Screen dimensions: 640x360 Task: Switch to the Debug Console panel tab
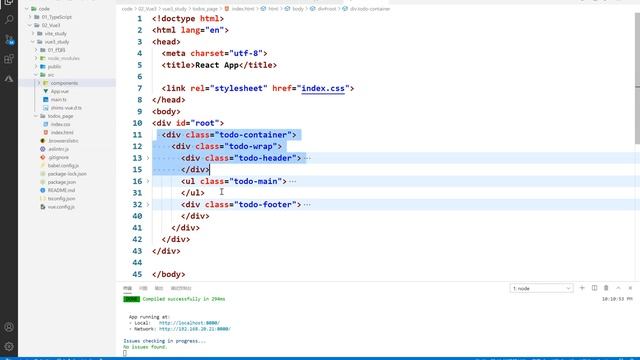point(181,288)
